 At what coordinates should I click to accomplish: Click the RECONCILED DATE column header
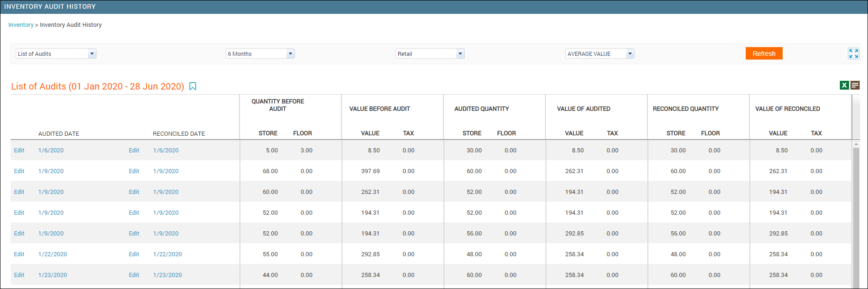pyautogui.click(x=179, y=133)
